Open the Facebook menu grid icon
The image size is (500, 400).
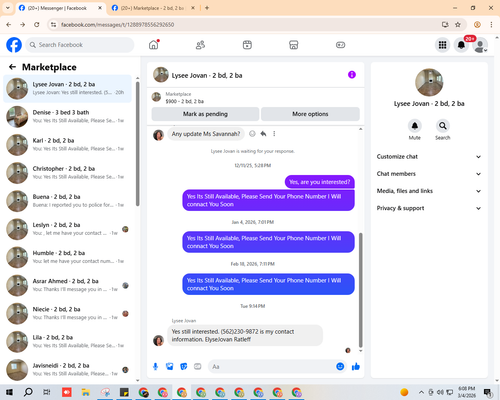(442, 45)
